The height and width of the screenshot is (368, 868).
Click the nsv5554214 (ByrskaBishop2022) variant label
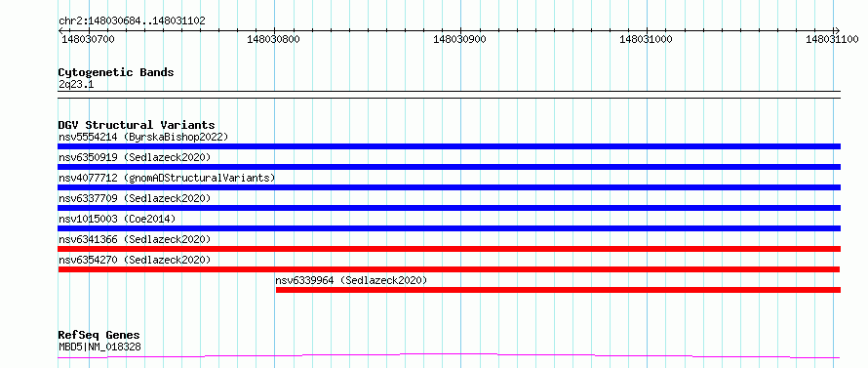click(x=143, y=137)
